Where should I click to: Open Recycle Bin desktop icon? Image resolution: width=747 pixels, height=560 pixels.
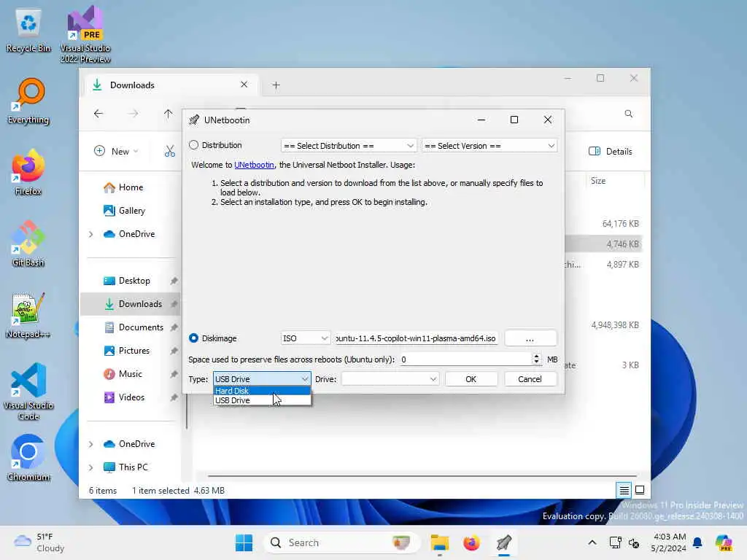[x=28, y=31]
